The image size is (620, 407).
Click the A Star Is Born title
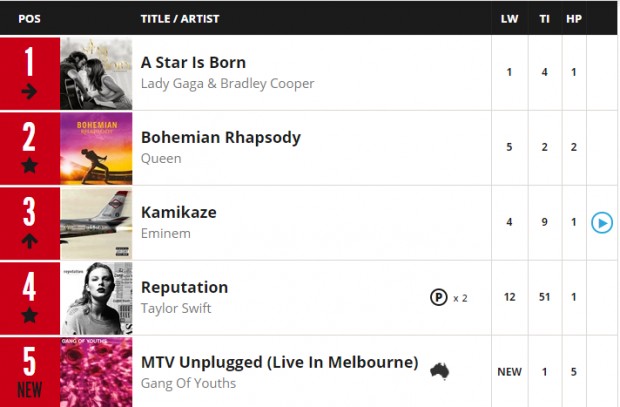[193, 62]
